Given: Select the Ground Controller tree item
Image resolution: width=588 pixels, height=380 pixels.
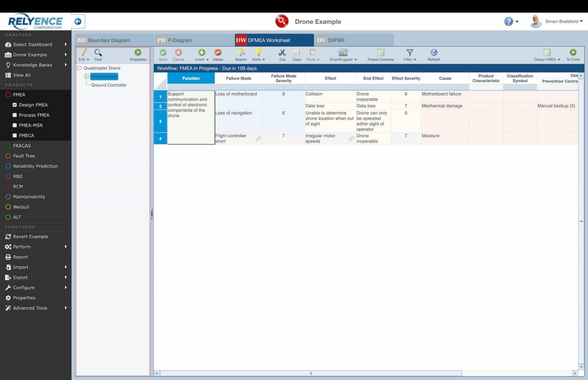Looking at the screenshot, I should tap(108, 85).
